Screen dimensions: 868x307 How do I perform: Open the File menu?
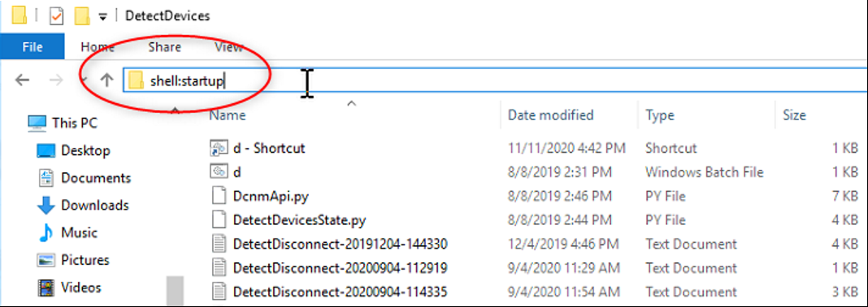click(x=33, y=47)
